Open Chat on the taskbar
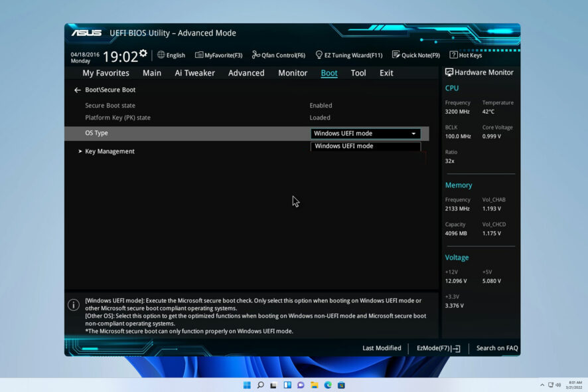588x392 pixels. click(x=301, y=385)
